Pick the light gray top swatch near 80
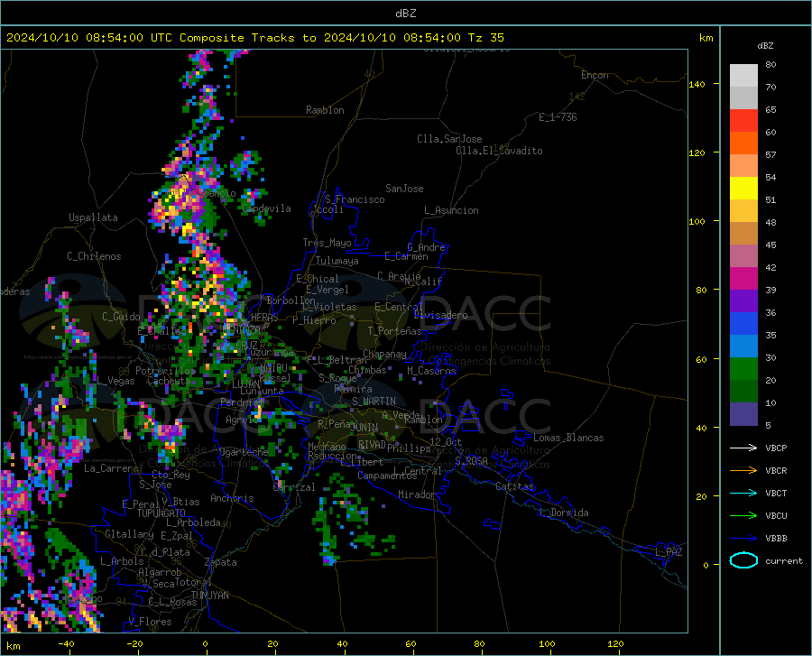812x656 pixels. (743, 76)
